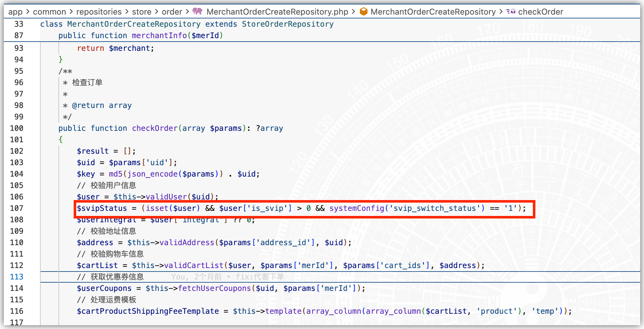Image resolution: width=644 pixels, height=329 pixels.
Task: Click line number 100 in gutter
Action: (17, 128)
